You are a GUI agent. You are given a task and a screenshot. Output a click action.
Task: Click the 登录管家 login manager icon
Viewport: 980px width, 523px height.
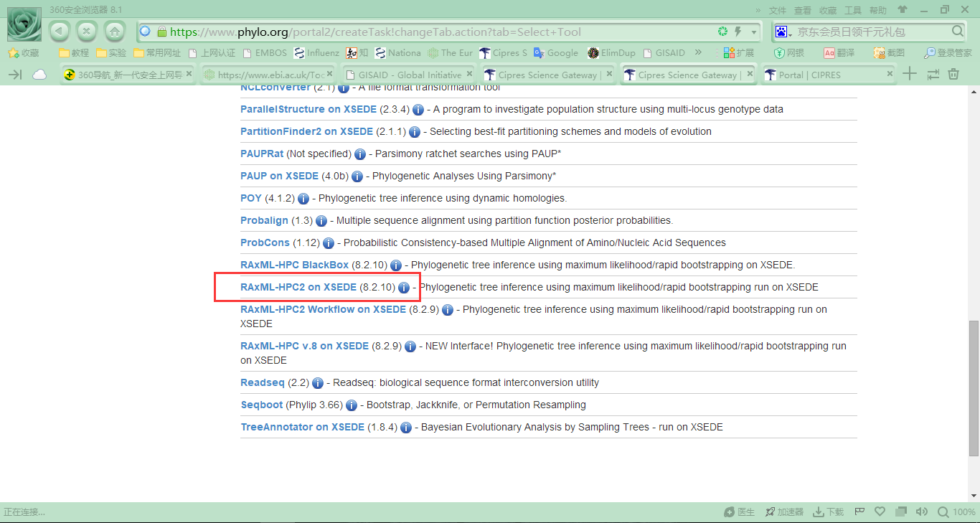pyautogui.click(x=948, y=52)
